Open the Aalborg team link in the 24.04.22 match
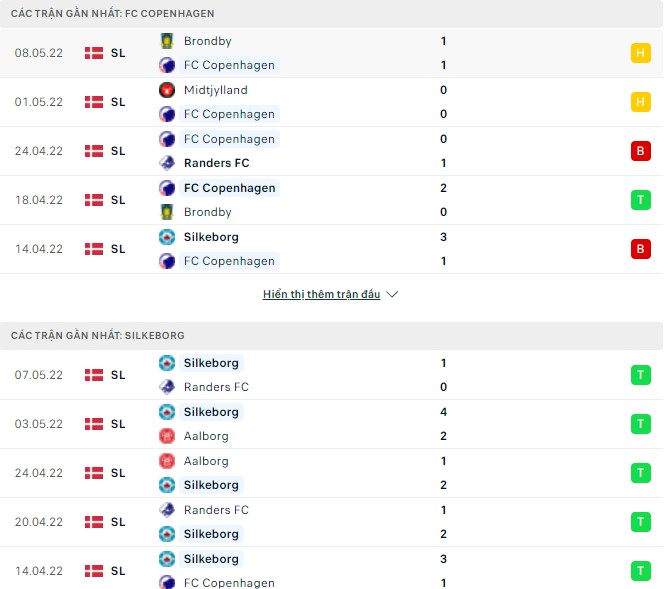The height and width of the screenshot is (589, 669). point(206,461)
